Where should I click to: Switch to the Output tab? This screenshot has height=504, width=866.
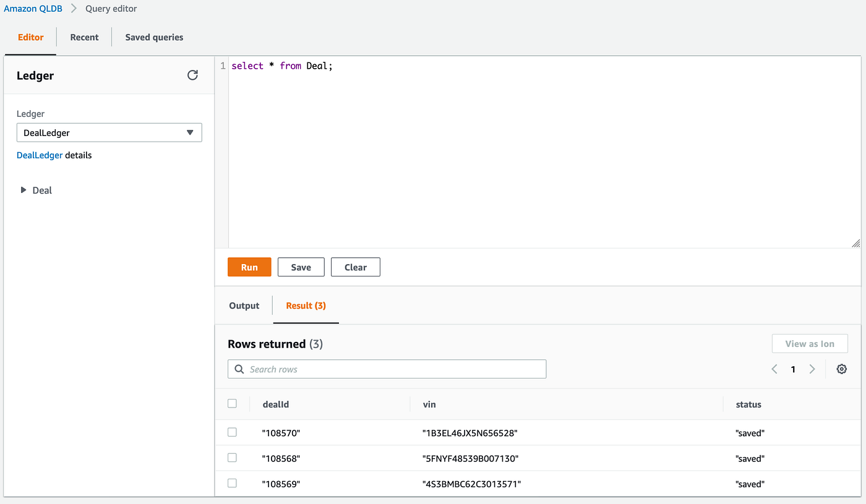tap(244, 305)
